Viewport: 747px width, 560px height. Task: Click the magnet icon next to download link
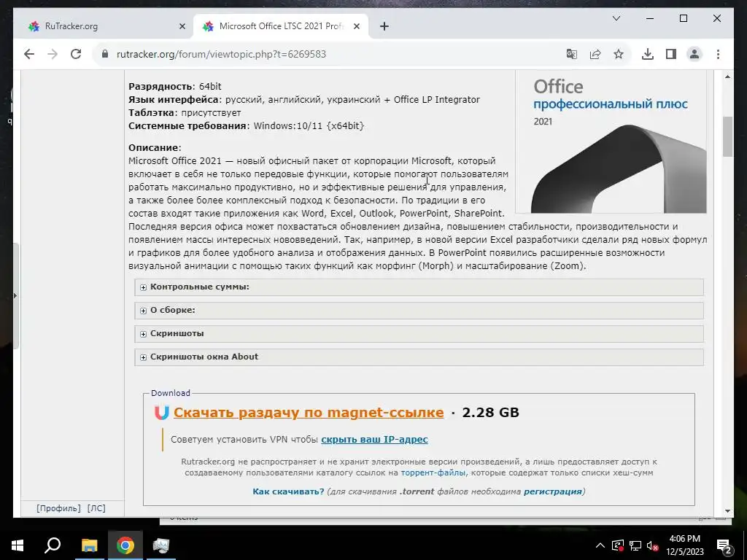pos(161,413)
